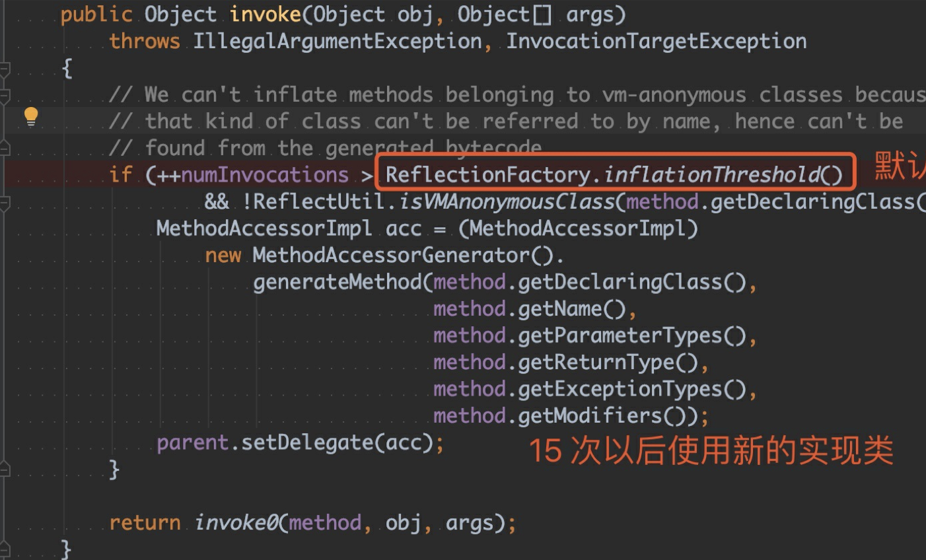The height and width of the screenshot is (560, 926).
Task: Place the cursor on generateMethod call
Action: tap(337, 283)
